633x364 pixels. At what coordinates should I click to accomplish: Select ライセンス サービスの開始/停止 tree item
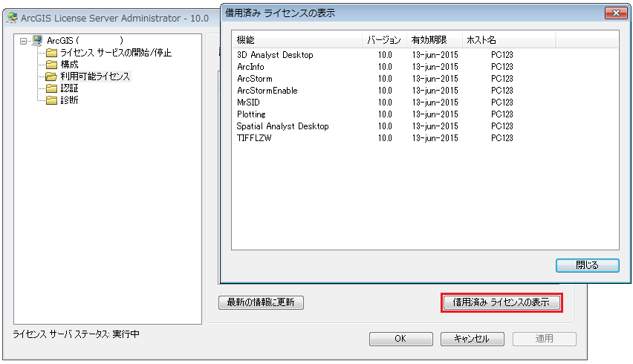tap(116, 53)
